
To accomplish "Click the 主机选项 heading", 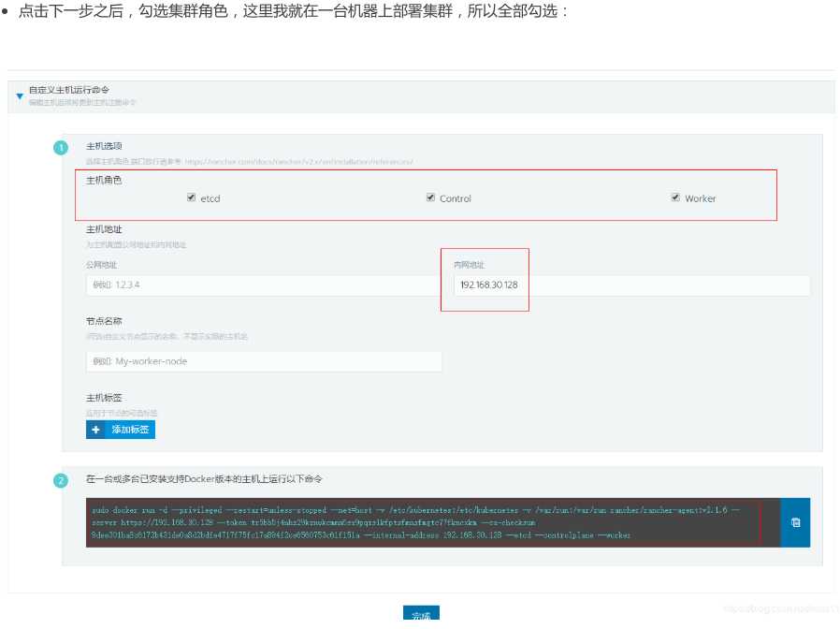I will point(104,146).
